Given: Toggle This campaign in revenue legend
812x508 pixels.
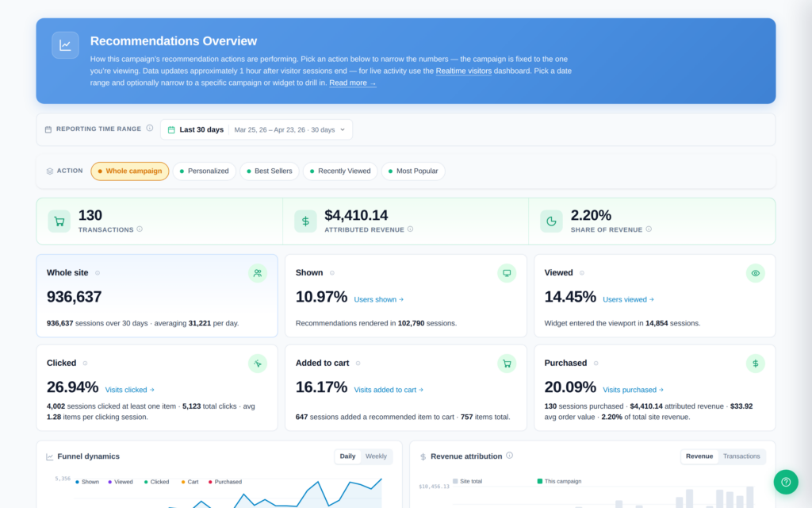Looking at the screenshot, I should pyautogui.click(x=559, y=481).
